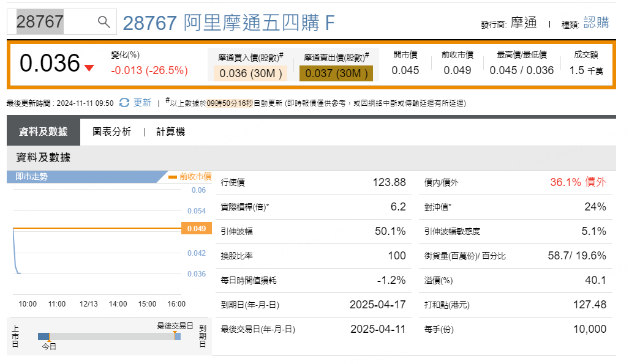Click the 到期日 value 2025-04-17

(377, 305)
